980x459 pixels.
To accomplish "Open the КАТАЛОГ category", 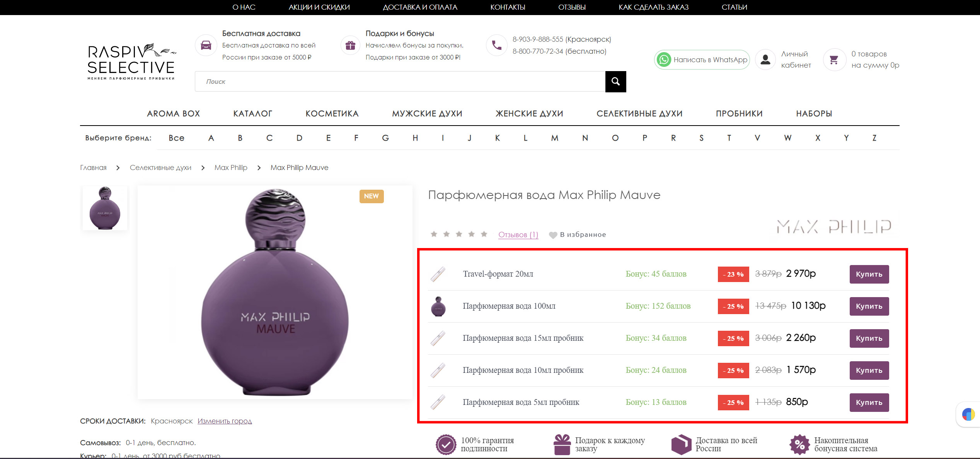I will point(253,114).
